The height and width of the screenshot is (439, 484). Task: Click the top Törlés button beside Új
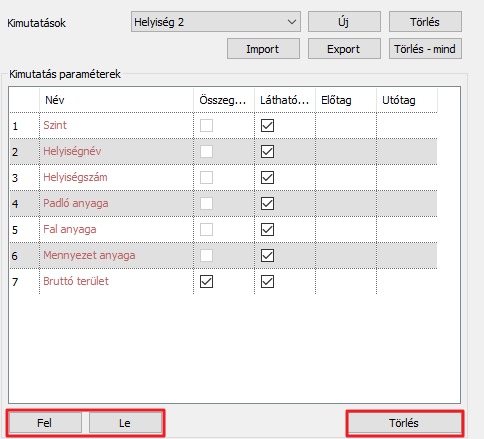(x=425, y=22)
